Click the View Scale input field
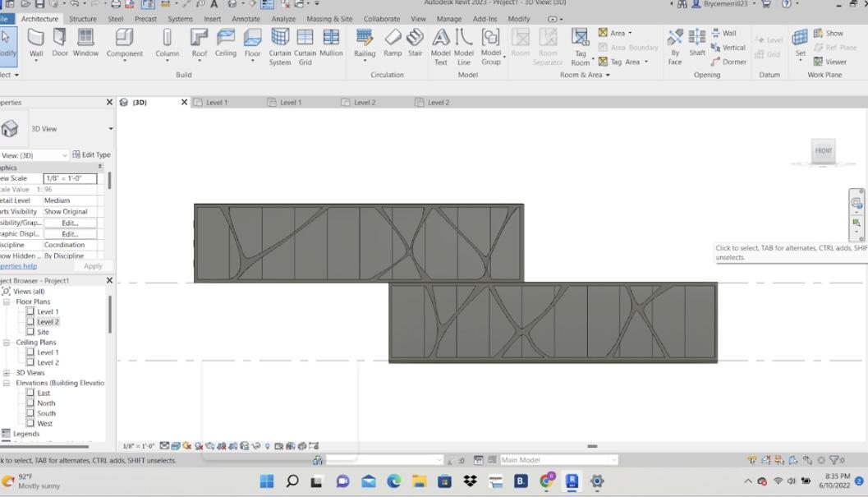Viewport: 868px width, 497px height. 71,178
